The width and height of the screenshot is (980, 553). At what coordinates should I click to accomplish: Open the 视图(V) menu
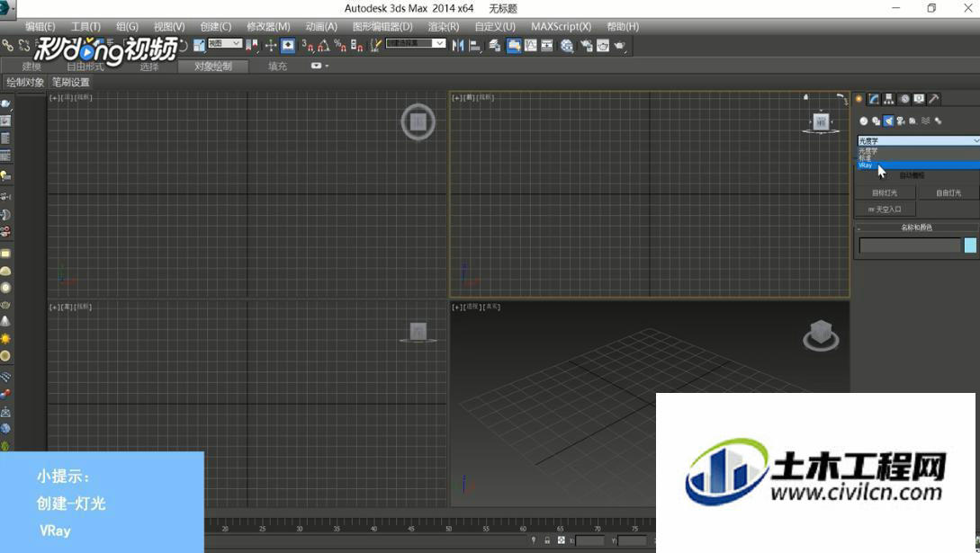click(169, 26)
